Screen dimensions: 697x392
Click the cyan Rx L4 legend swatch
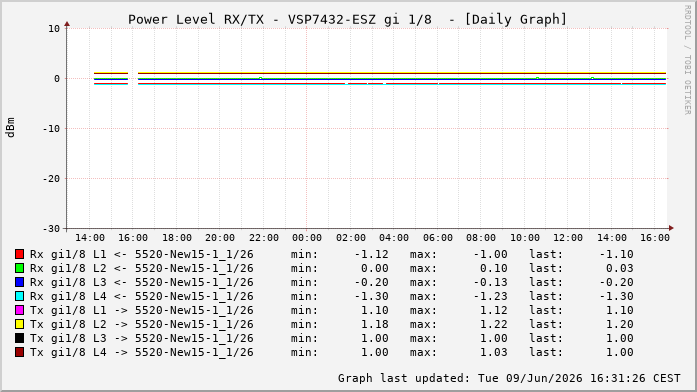19,296
